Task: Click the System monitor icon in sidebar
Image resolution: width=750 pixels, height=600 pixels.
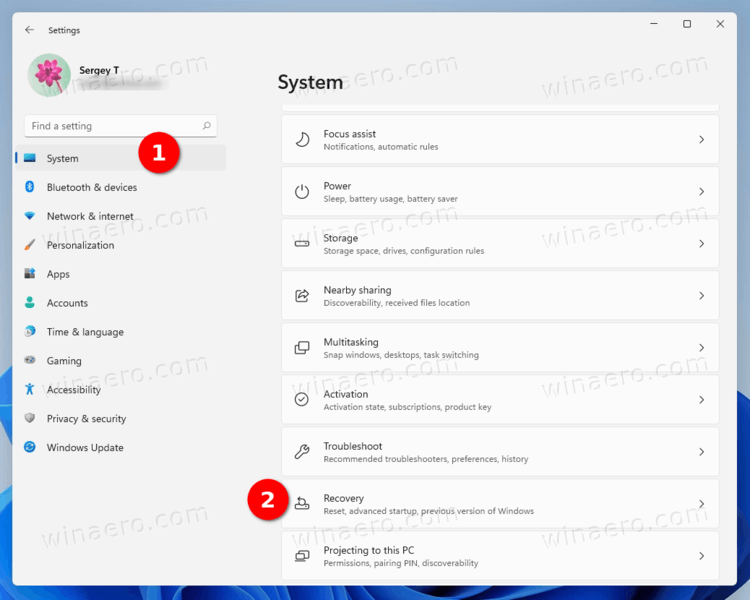Action: click(x=30, y=158)
